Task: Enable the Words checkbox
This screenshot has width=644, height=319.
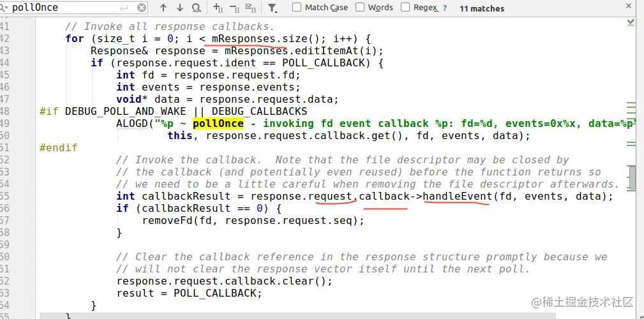Action: pos(360,8)
